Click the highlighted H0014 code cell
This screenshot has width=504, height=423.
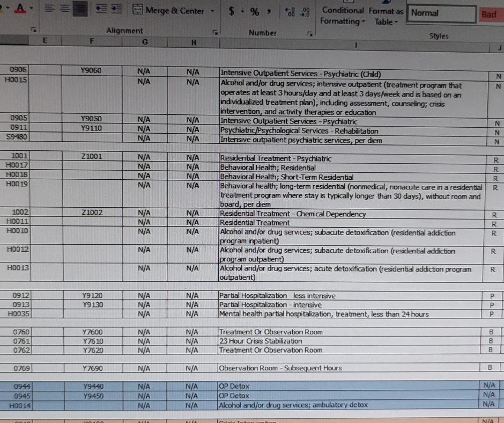(16, 406)
